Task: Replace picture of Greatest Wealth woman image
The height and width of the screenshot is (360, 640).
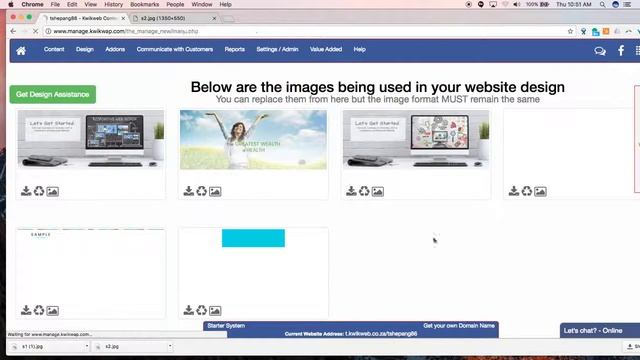Action: 215,191
